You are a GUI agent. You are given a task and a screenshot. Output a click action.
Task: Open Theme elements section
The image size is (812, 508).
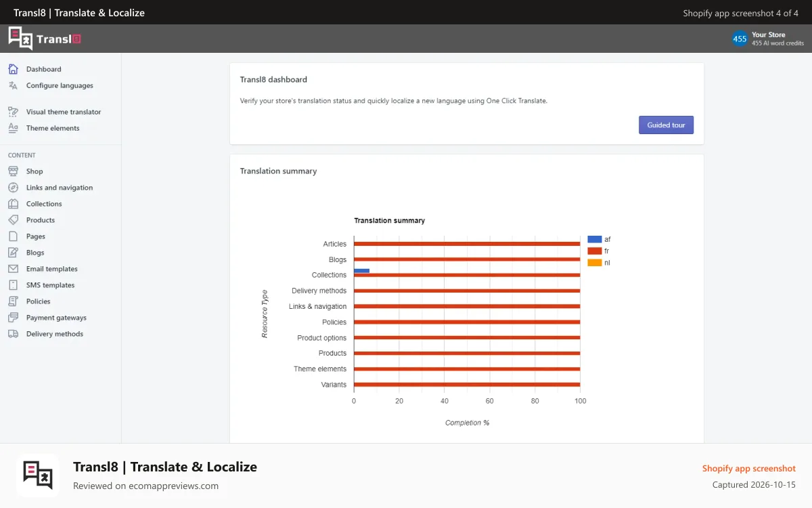(x=53, y=128)
